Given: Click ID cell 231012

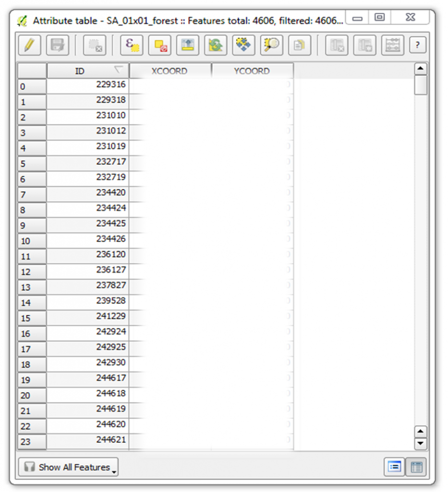Looking at the screenshot, I should [88, 132].
